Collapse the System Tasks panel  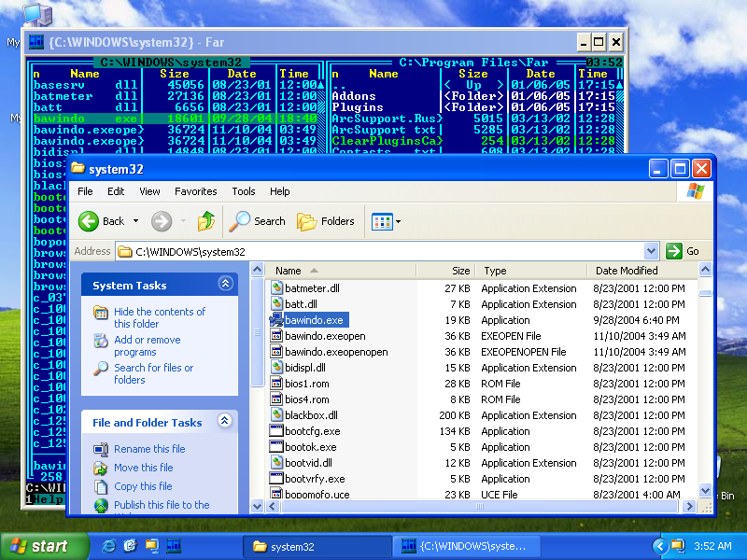[225, 285]
